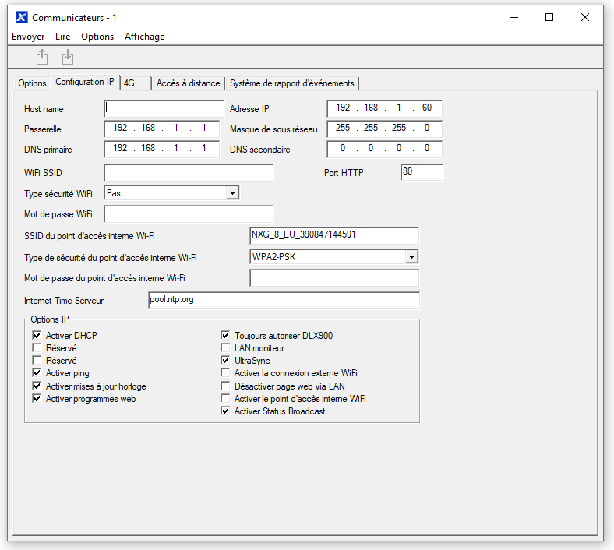Click the DNS primaire field
Screen dimensions: 614x550
coord(162,149)
